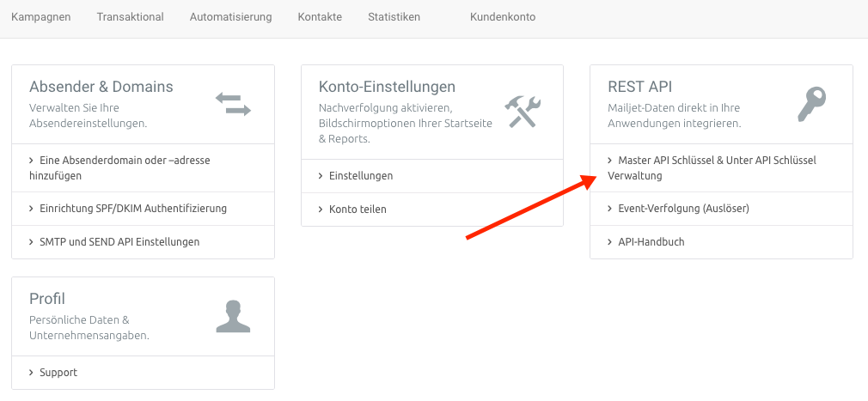This screenshot has height=401, width=868.
Task: Click the 'Mailjet-Daten direkt in Ihre Anwendungen' description
Action: click(675, 116)
